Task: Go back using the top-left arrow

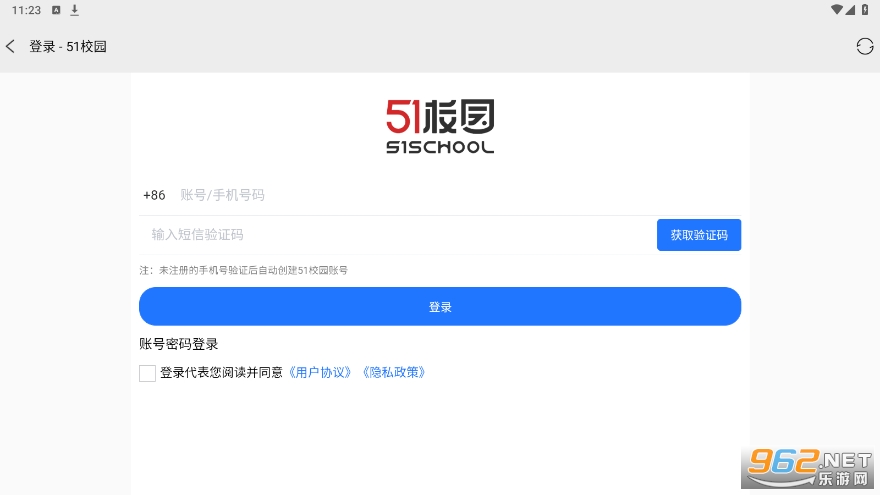Action: coord(10,46)
